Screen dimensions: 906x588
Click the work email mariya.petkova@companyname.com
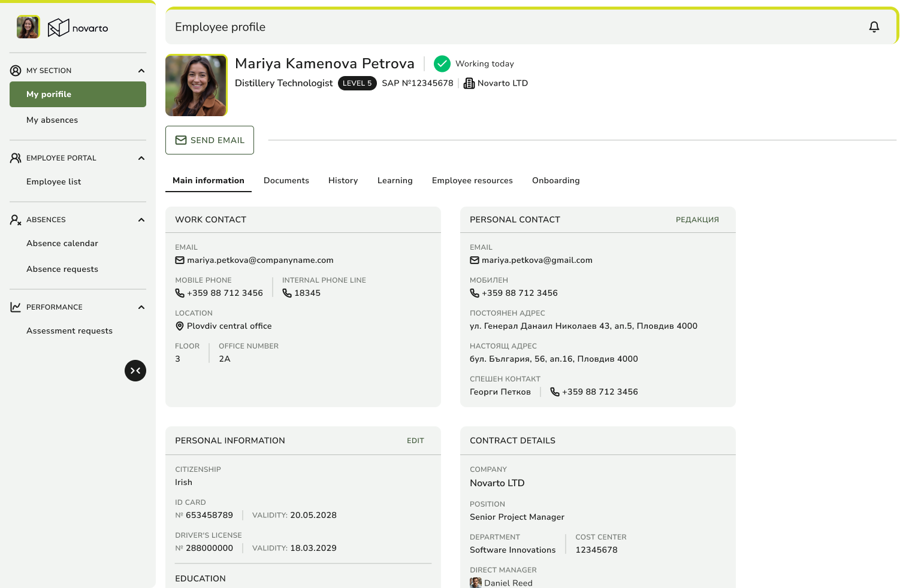[260, 260]
